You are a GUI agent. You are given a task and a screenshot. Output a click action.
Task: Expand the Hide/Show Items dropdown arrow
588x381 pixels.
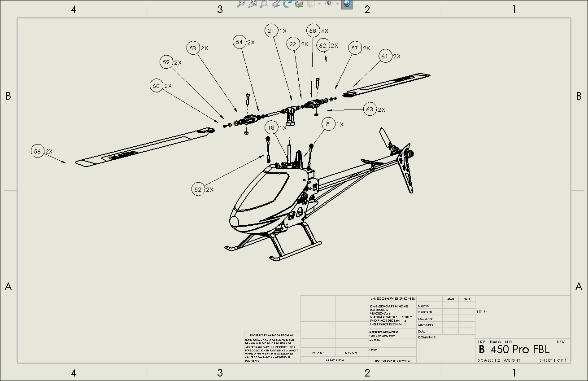pyautogui.click(x=337, y=4)
